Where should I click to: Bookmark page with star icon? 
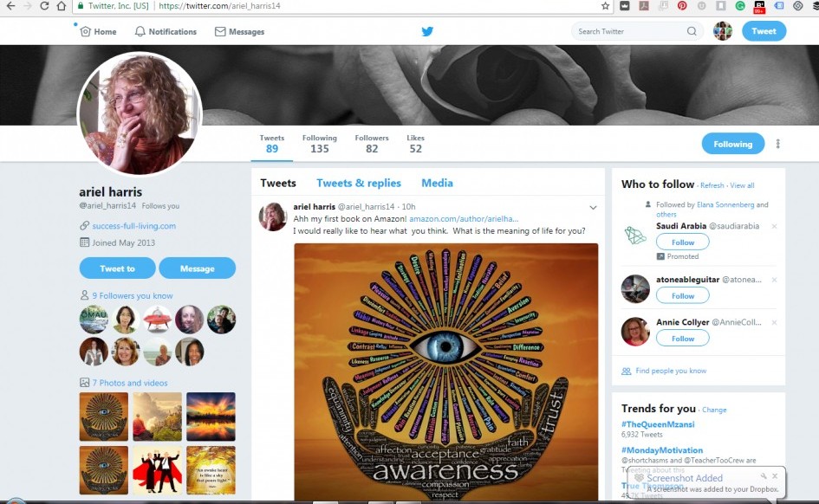point(606,6)
